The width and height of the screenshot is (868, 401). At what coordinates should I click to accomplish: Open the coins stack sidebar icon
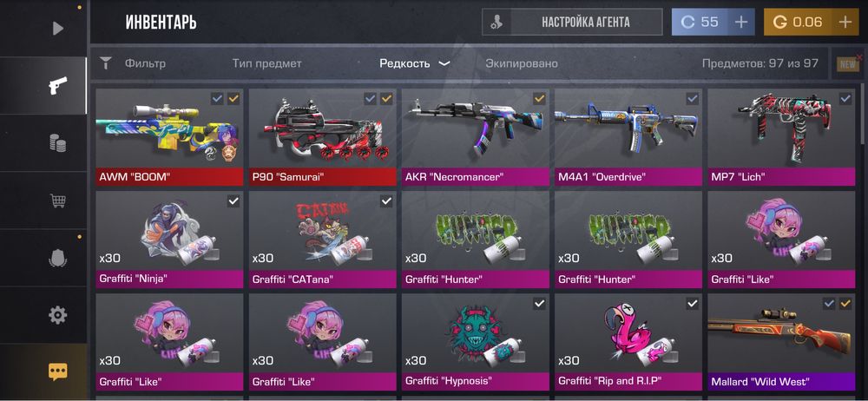[x=57, y=143]
